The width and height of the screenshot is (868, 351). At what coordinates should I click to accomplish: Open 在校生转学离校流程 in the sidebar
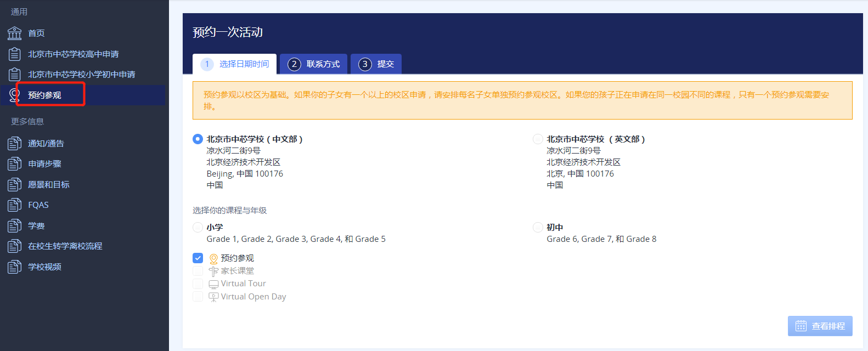click(x=65, y=246)
